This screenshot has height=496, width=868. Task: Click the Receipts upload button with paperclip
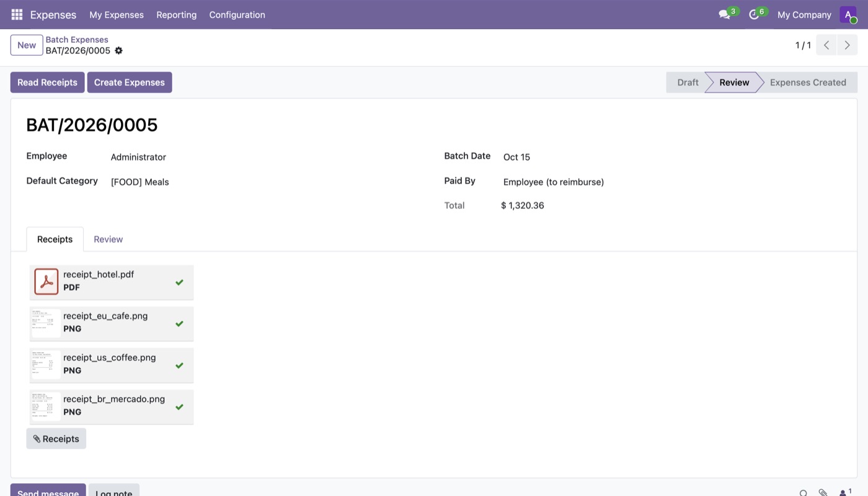click(x=56, y=438)
